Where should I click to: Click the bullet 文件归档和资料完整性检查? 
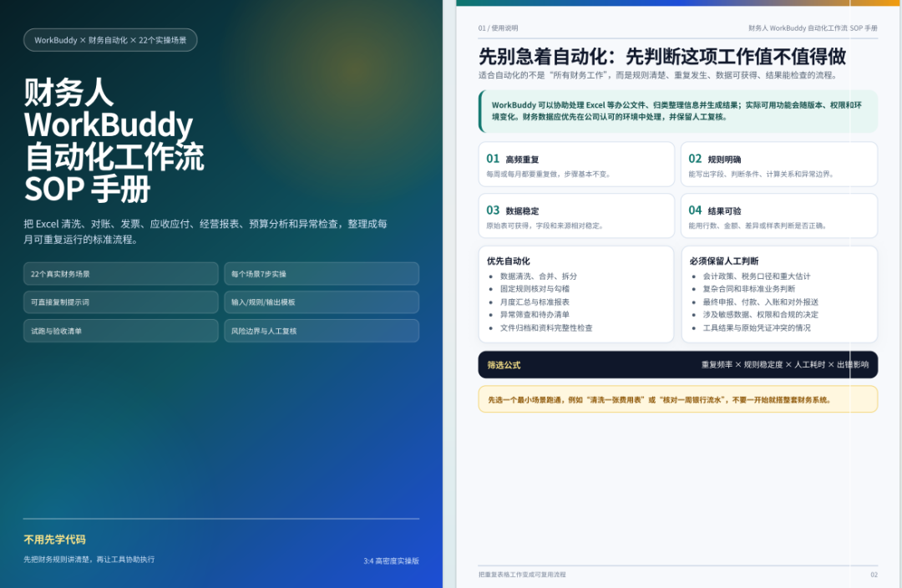pos(546,328)
